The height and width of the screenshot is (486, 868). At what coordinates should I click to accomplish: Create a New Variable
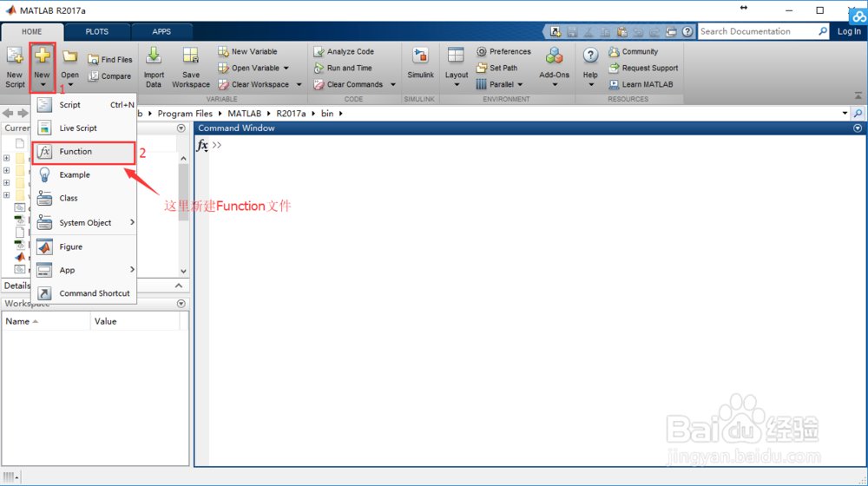tap(247, 51)
